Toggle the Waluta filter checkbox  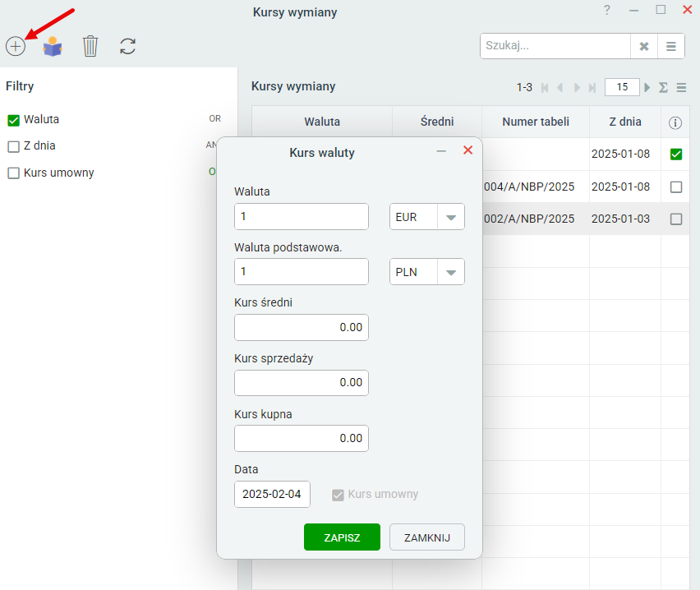(x=13, y=120)
